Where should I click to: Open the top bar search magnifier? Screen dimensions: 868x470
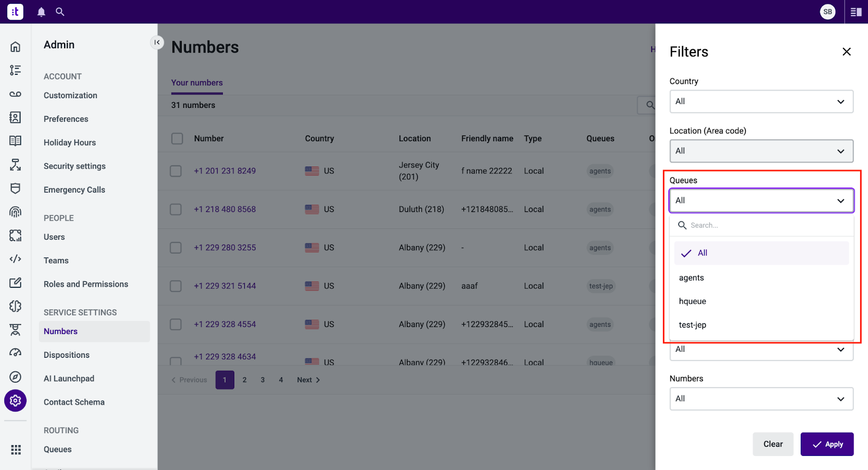(60, 12)
